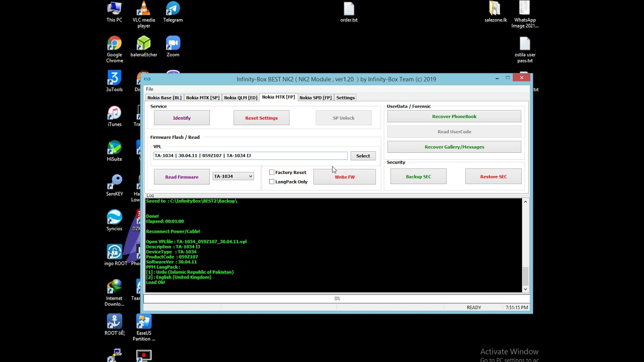Open the Nokia QLM [ED] tab
644x362 pixels.
(x=240, y=98)
